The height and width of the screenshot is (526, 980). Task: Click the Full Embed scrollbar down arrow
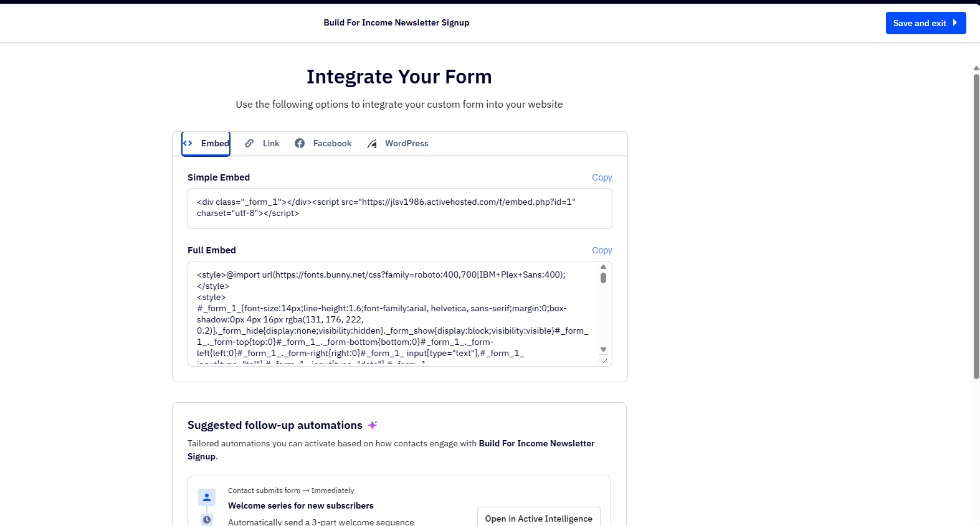click(603, 349)
